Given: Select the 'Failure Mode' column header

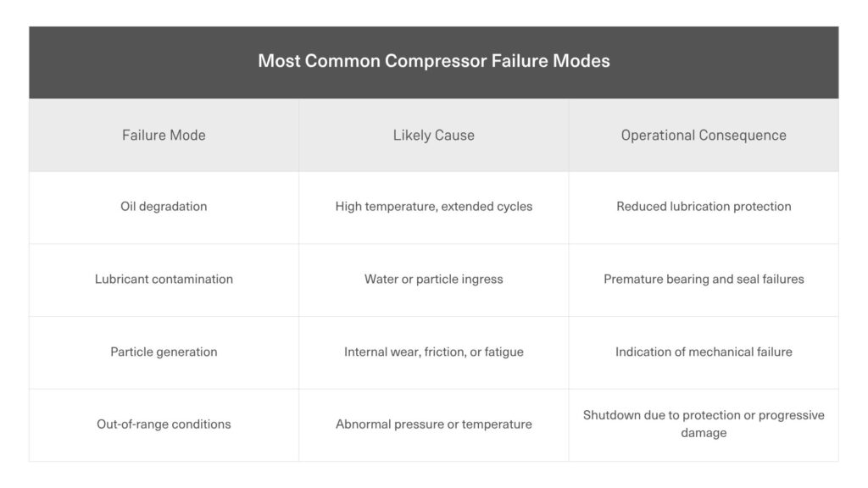Looking at the screenshot, I should [164, 135].
